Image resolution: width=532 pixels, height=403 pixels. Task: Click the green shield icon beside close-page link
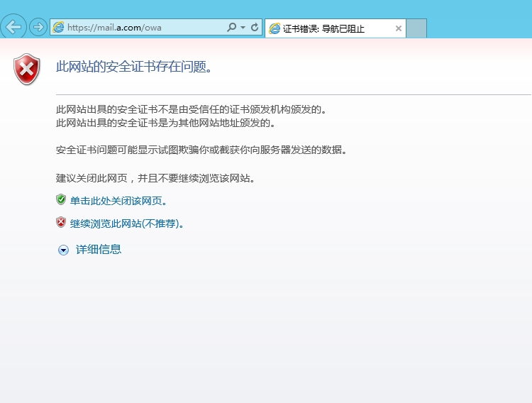pos(61,199)
